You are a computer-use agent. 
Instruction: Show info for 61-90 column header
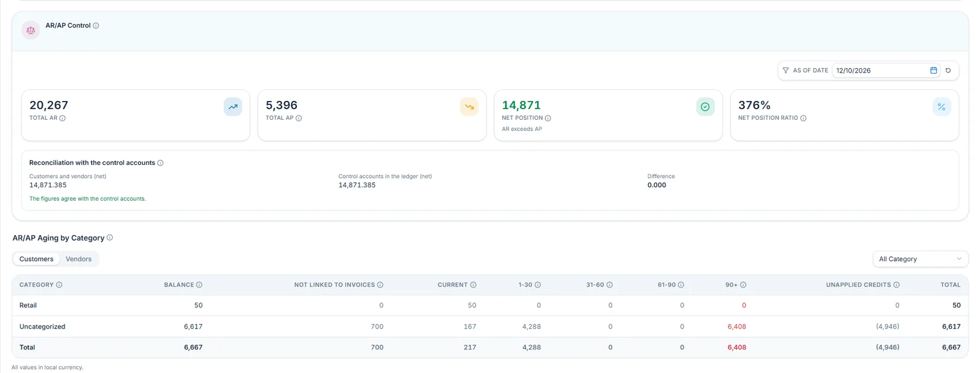[x=681, y=285]
